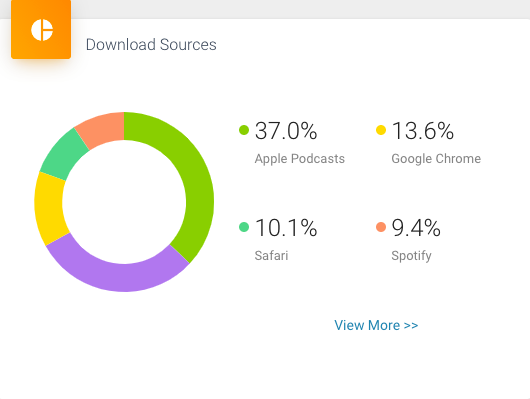
Task: Click the green Safari donut segment
Action: 64,154
